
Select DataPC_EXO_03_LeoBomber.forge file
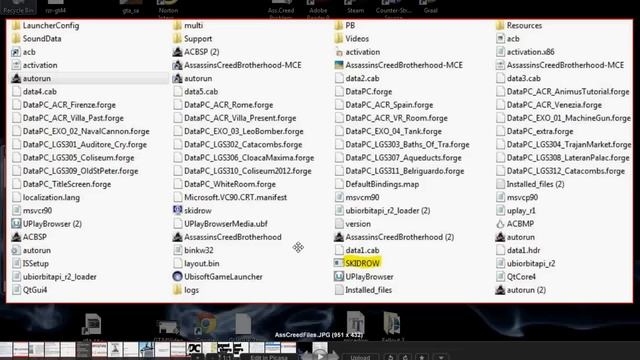244,131
